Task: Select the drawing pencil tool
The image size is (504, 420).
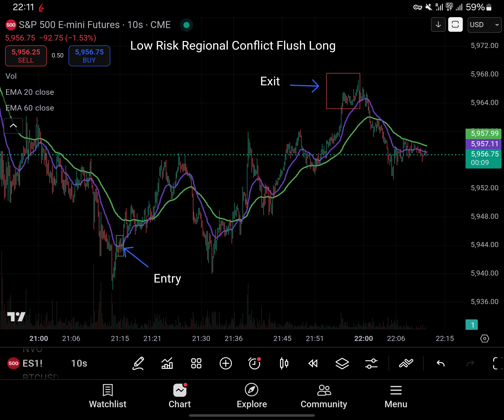Action: click(139, 363)
